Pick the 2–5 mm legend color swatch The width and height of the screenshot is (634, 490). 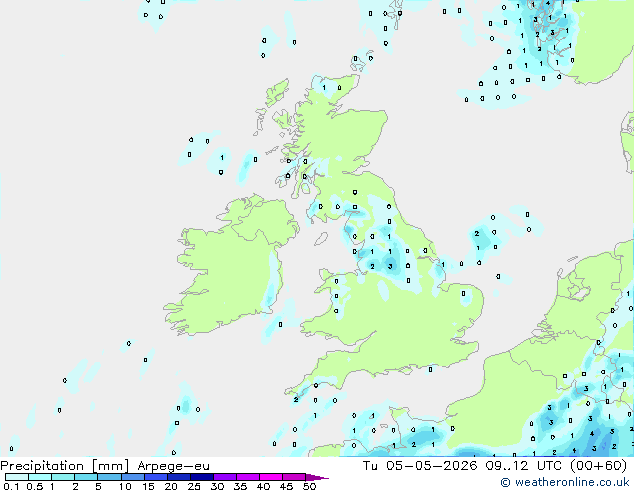coord(86,477)
